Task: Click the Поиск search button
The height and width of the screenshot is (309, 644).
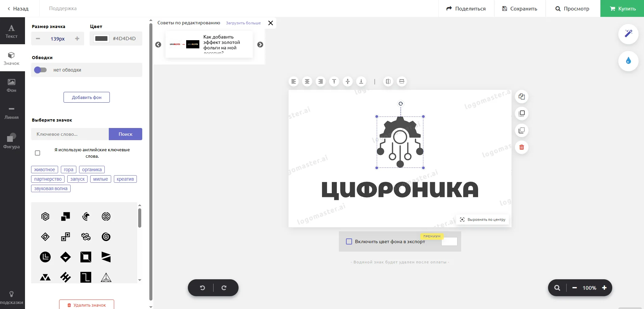Action: click(125, 134)
